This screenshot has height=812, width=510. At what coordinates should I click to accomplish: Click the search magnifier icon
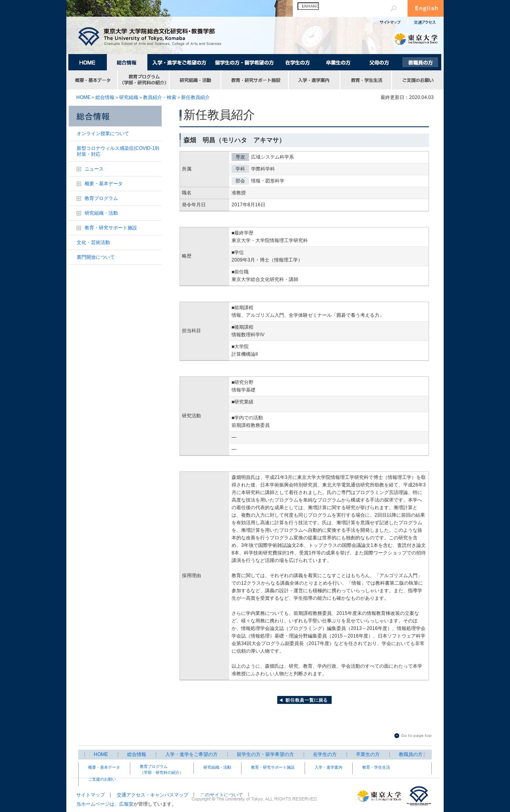tap(393, 8)
